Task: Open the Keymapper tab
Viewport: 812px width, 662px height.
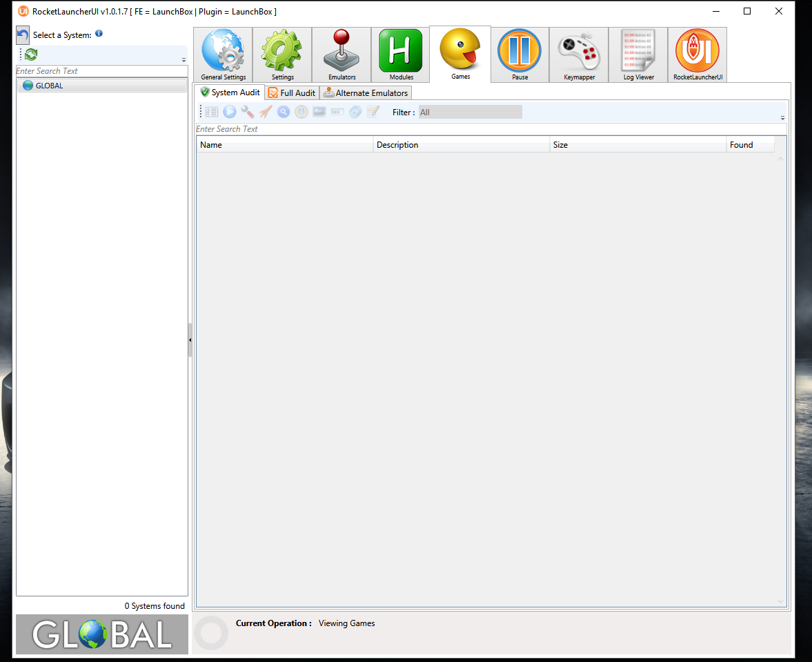Action: [x=579, y=55]
